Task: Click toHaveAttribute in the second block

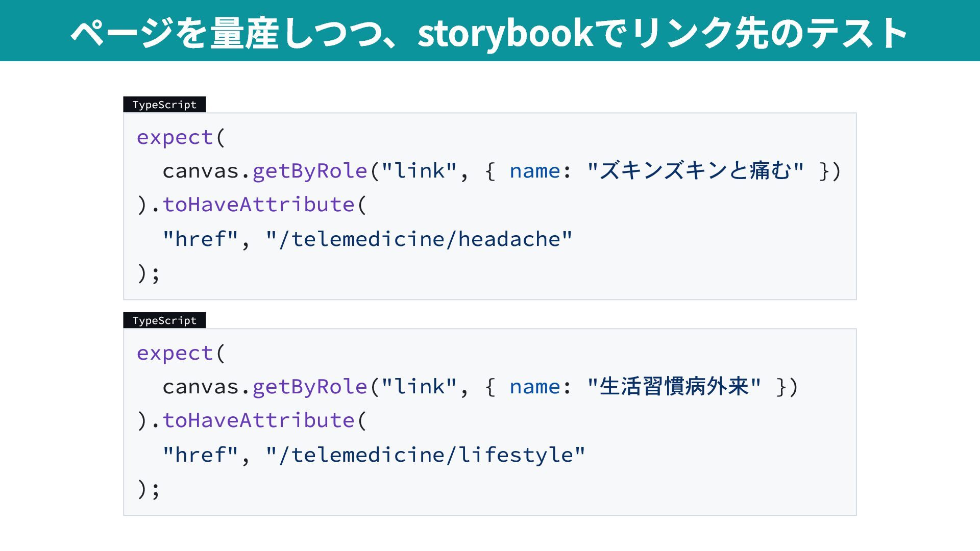Action: click(x=258, y=420)
